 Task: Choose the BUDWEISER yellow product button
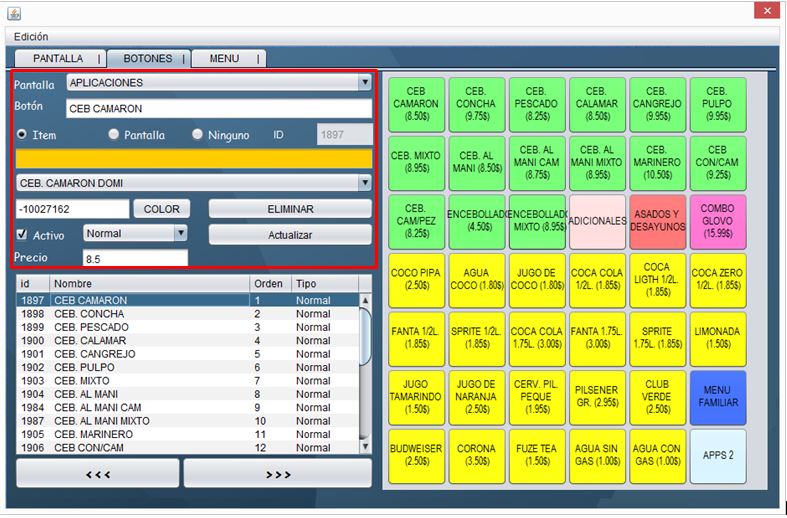(x=415, y=456)
